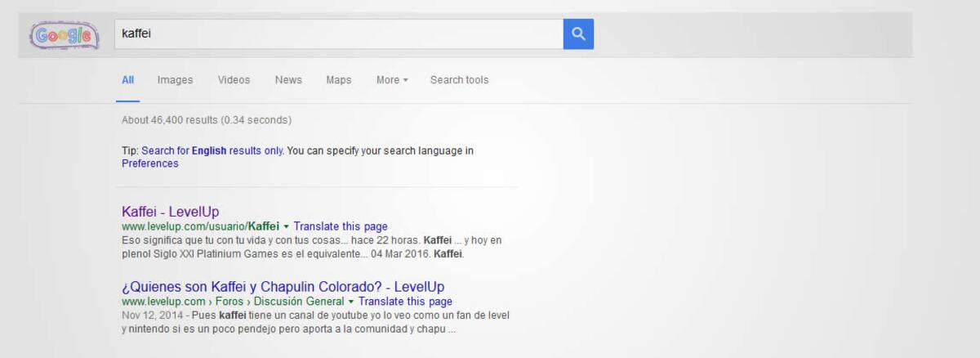Click the snippet dated Nov 12, 2014
Image resolution: width=980 pixels, height=358 pixels.
pos(316,322)
